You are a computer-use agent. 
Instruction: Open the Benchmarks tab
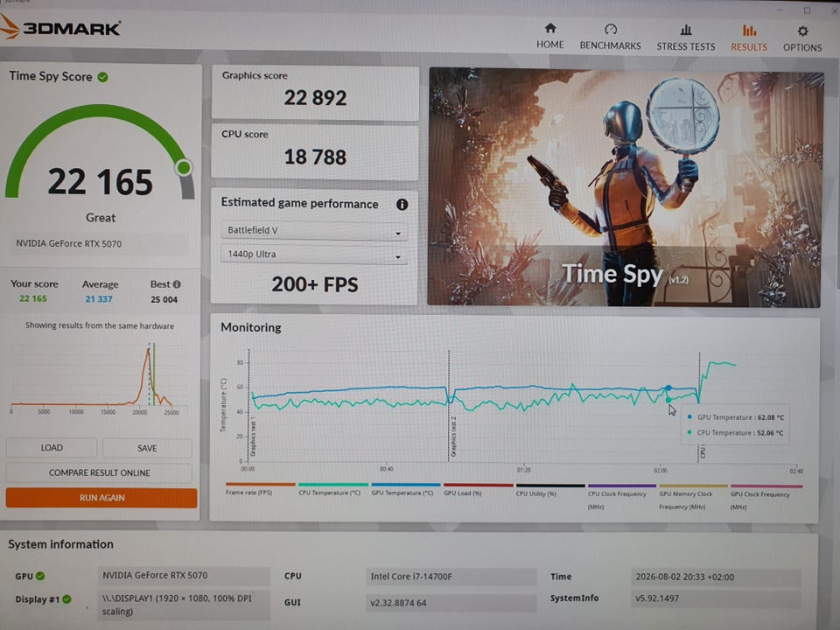coord(610,37)
